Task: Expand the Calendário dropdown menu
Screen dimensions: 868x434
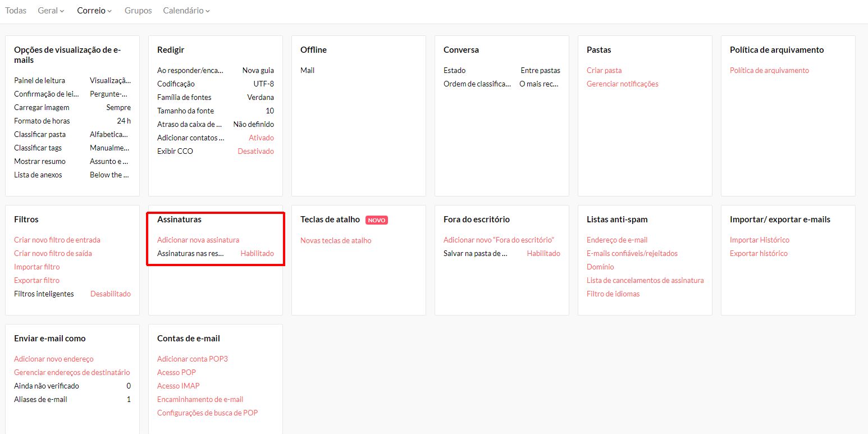Action: click(x=186, y=11)
